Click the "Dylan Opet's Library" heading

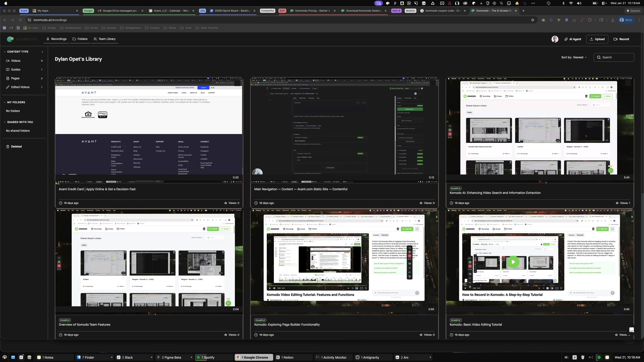(78, 59)
